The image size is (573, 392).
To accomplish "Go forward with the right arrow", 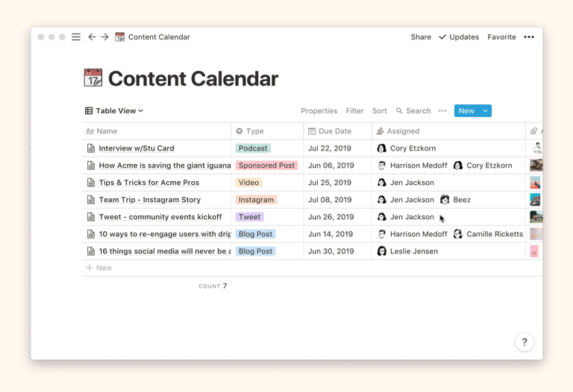I will pyautogui.click(x=105, y=37).
